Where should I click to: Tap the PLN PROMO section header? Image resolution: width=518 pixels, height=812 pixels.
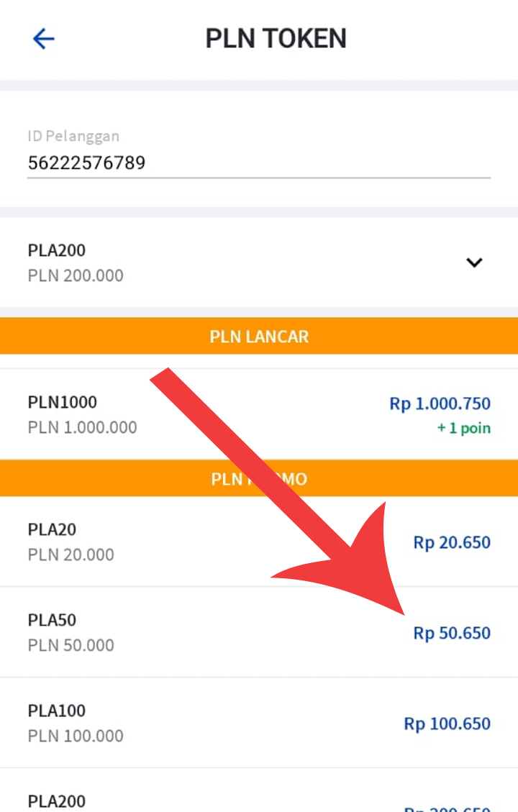259,479
